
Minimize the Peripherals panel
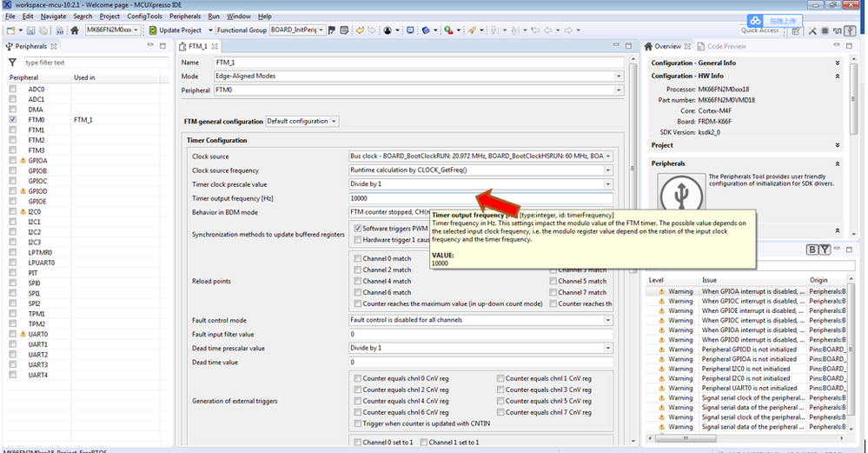coord(150,46)
